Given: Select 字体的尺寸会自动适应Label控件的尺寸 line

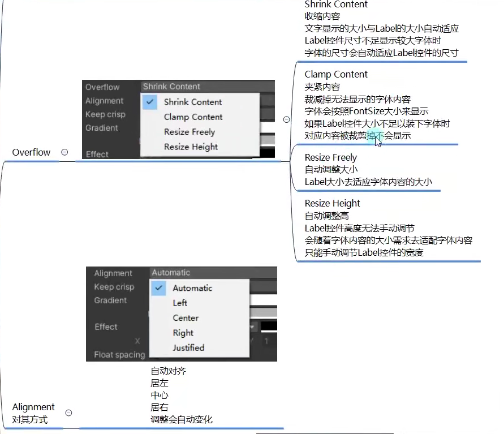Looking at the screenshot, I should [x=382, y=53].
